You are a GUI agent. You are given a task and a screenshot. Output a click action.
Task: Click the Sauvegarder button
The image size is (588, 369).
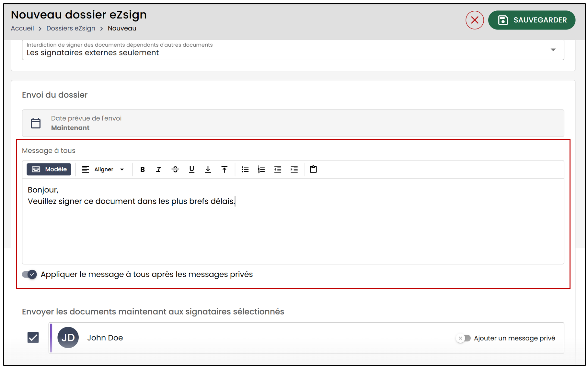click(x=532, y=20)
